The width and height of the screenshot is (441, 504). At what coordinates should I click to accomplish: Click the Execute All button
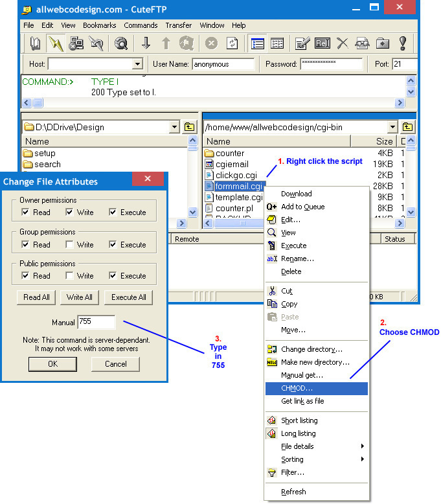(x=128, y=297)
